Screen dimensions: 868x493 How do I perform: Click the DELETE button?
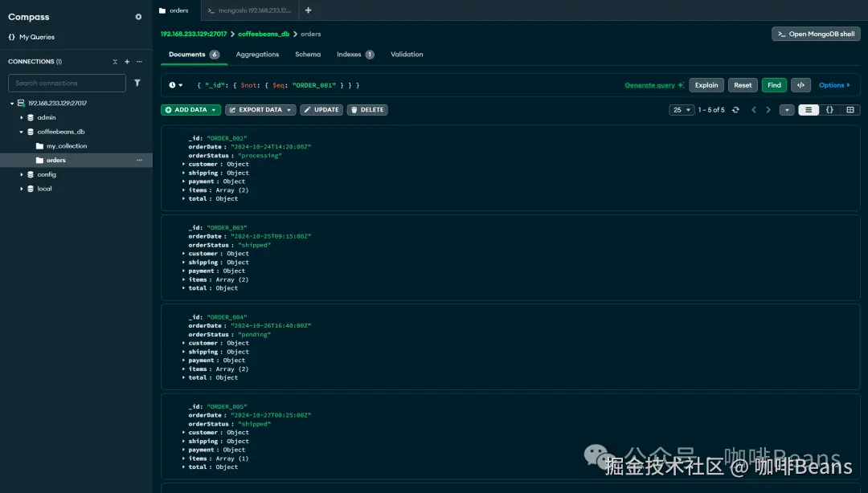[367, 110]
